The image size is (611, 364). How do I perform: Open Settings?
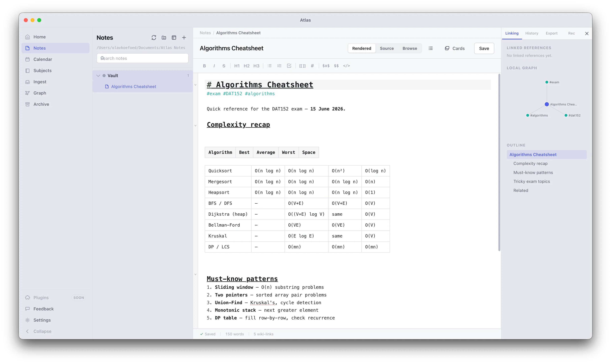pos(55,320)
